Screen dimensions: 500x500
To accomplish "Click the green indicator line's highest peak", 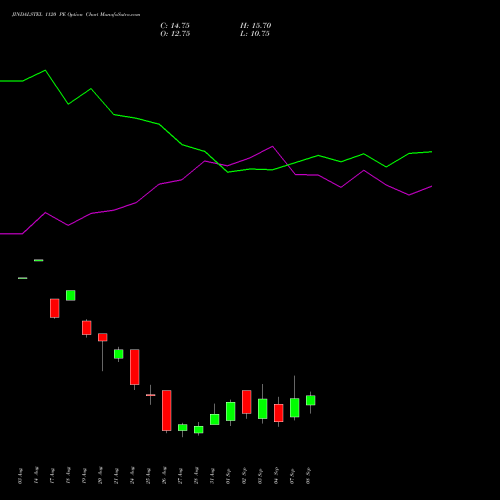I will (45, 70).
